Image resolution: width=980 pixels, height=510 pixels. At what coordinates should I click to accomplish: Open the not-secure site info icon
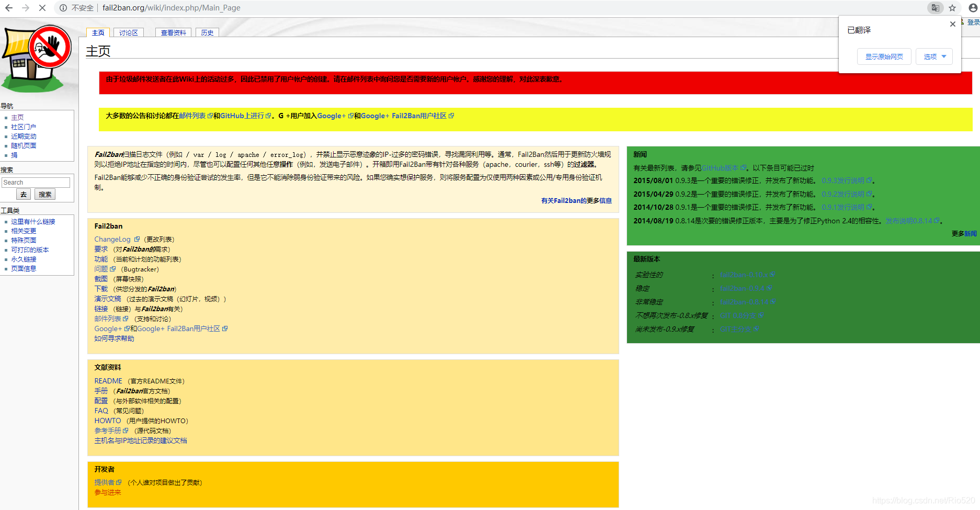coord(63,8)
